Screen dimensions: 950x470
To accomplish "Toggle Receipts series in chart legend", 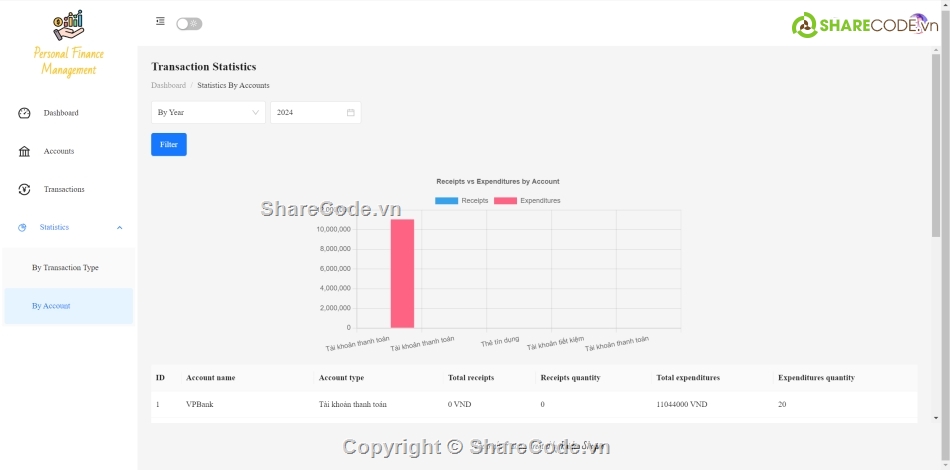I will [x=462, y=201].
